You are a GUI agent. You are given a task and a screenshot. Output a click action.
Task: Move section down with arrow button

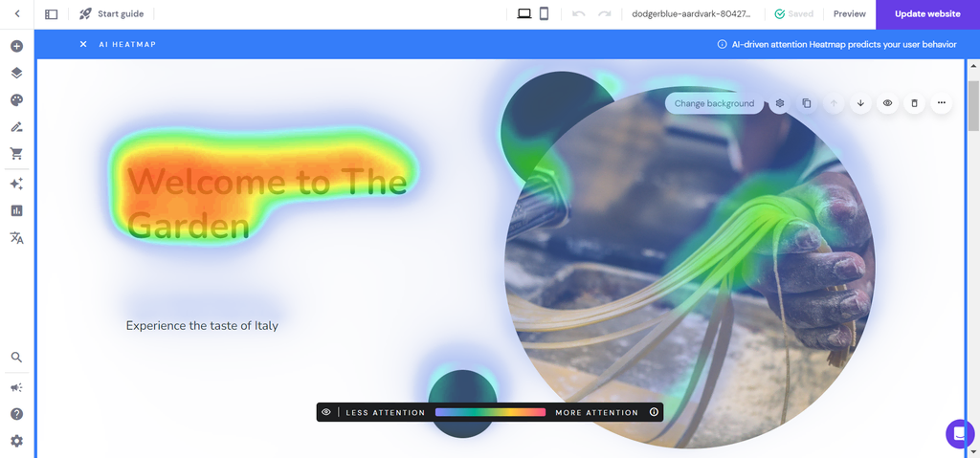click(x=860, y=103)
